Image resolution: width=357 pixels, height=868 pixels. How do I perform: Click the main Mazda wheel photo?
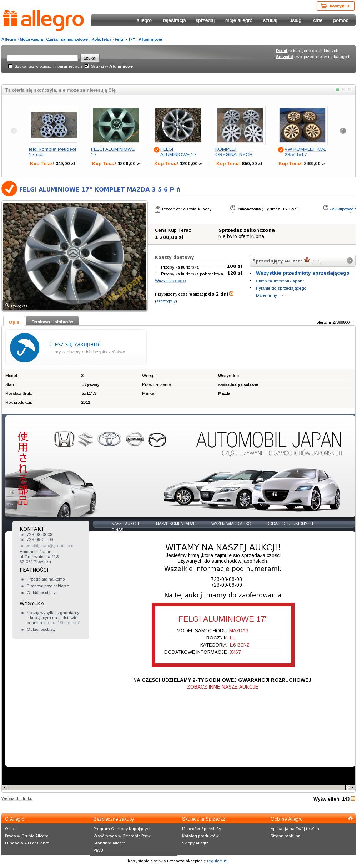[x=75, y=256]
